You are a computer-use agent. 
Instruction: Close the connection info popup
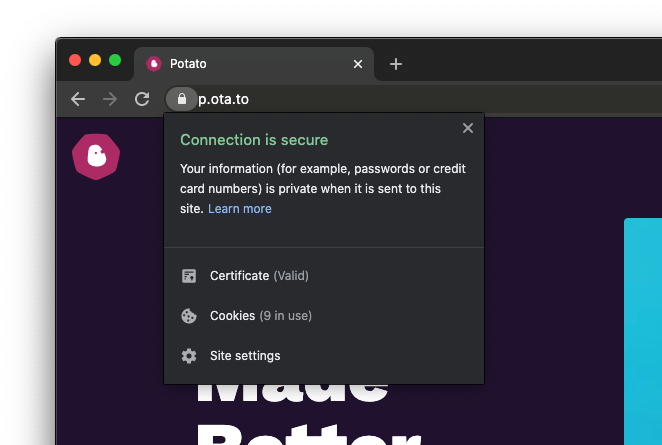(467, 128)
